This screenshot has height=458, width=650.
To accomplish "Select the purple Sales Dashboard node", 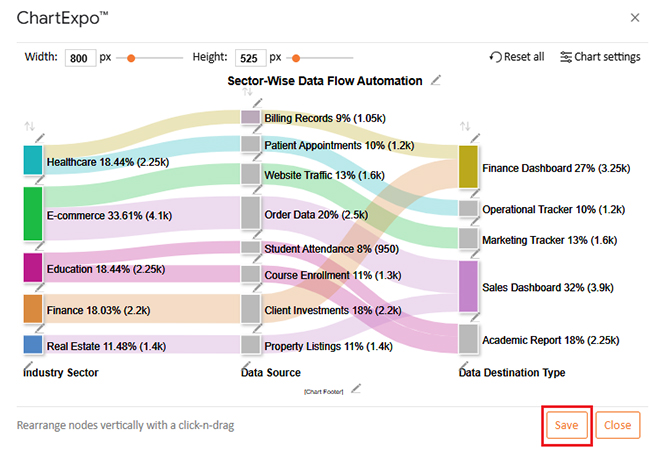I will 468,286.
